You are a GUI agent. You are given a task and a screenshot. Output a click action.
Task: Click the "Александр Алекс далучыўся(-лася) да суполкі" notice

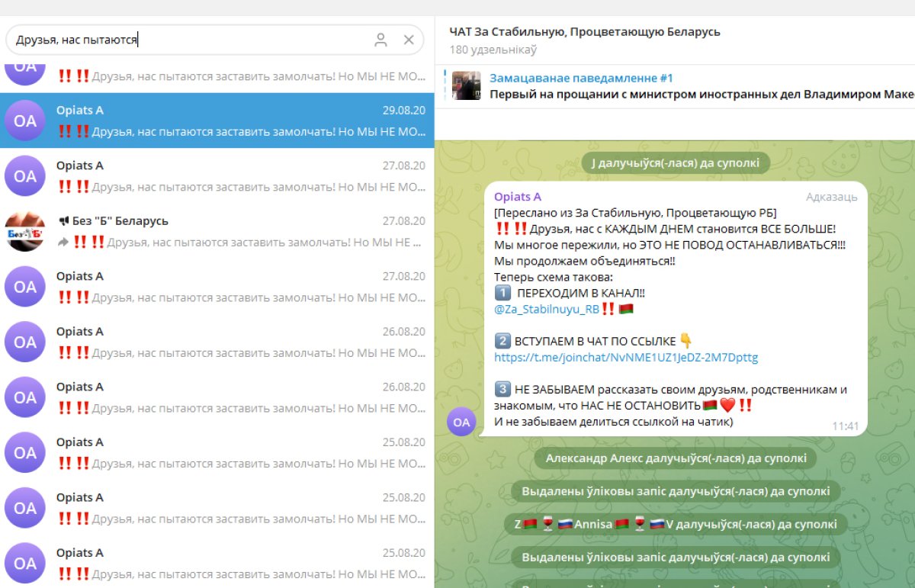point(676,458)
